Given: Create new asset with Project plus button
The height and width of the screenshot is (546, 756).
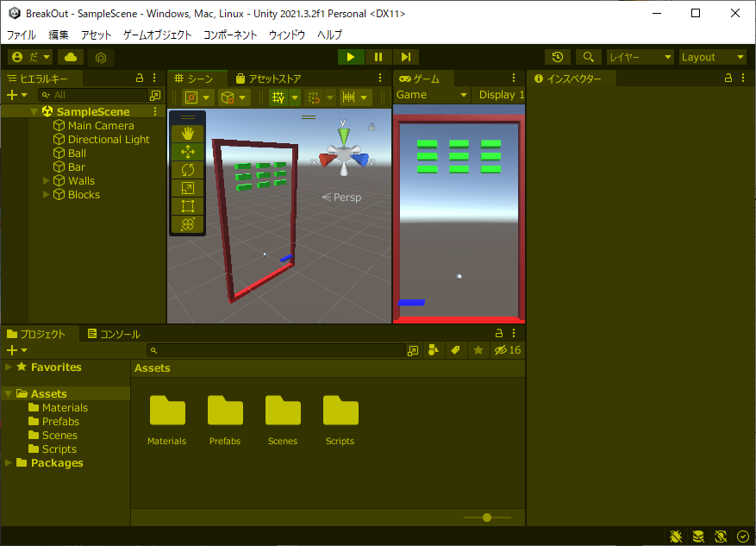Looking at the screenshot, I should tap(17, 351).
